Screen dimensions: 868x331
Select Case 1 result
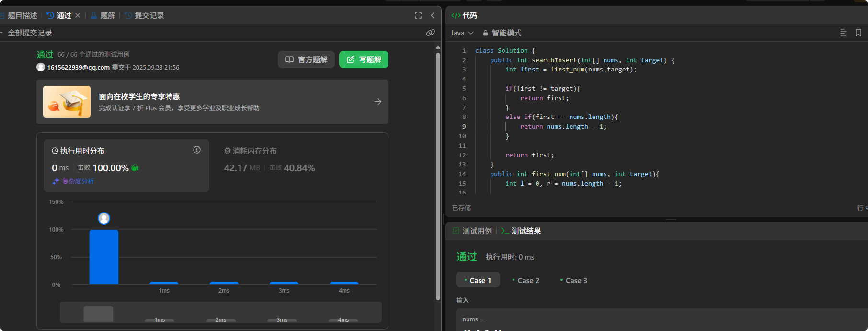pos(478,280)
